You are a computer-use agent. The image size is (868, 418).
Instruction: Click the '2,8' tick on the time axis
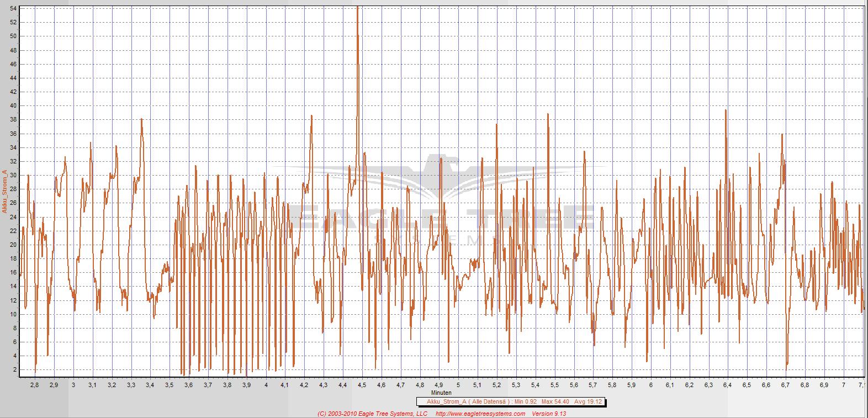pos(34,384)
